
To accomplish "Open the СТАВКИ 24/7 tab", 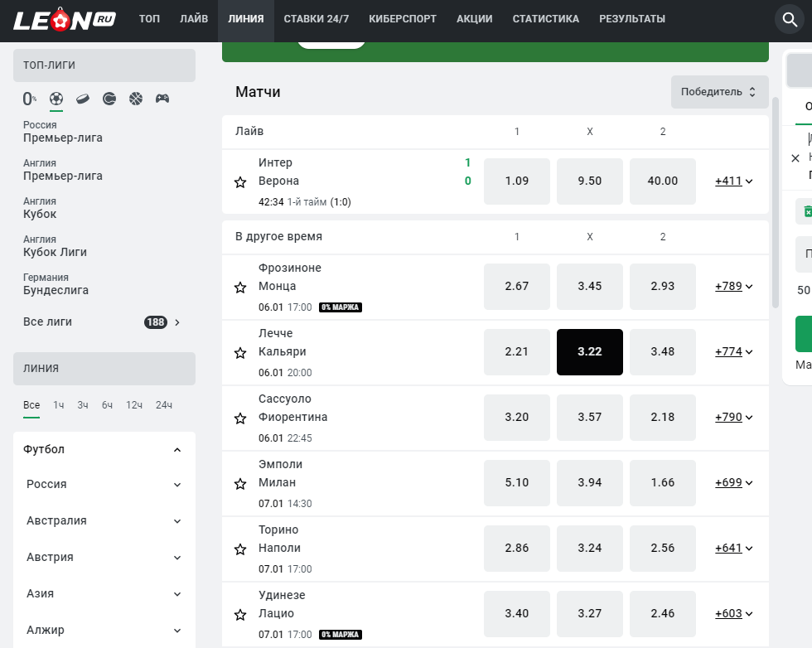I will click(317, 19).
